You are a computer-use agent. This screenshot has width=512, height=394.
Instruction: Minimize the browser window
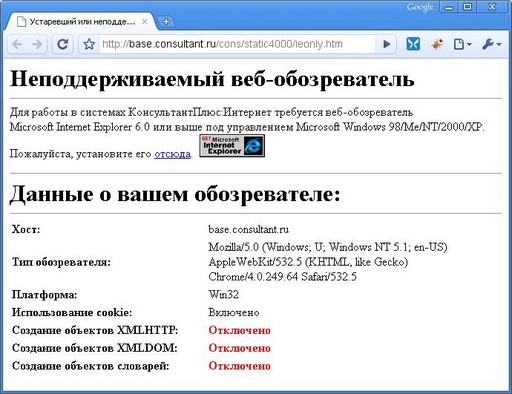click(x=449, y=7)
